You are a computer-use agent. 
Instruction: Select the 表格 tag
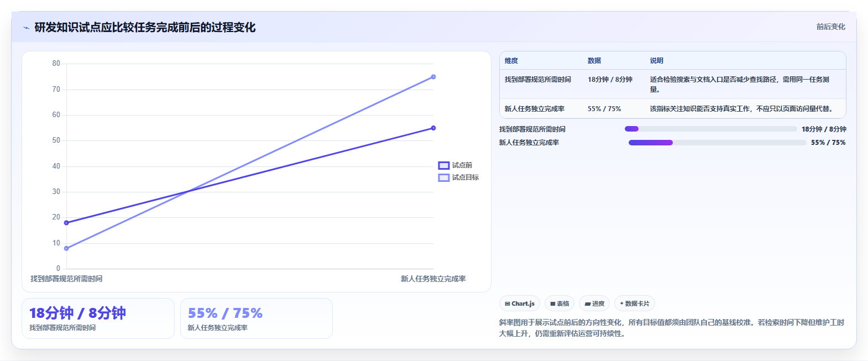click(560, 304)
